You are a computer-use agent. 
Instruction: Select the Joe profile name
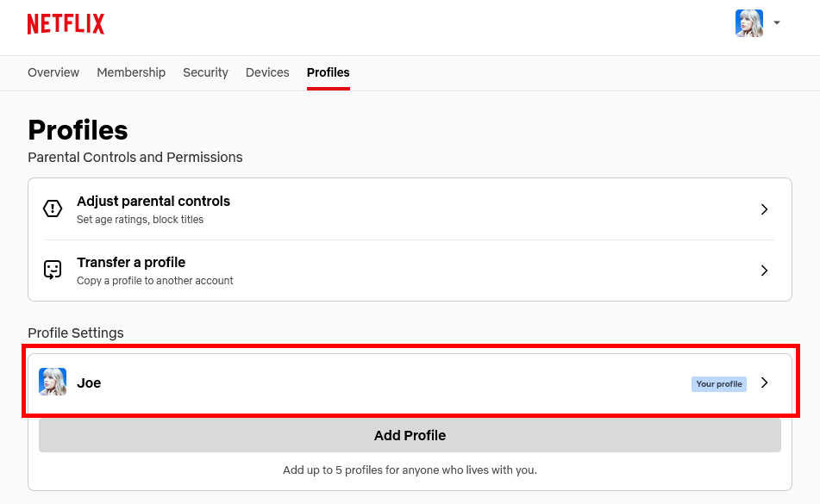(x=89, y=383)
